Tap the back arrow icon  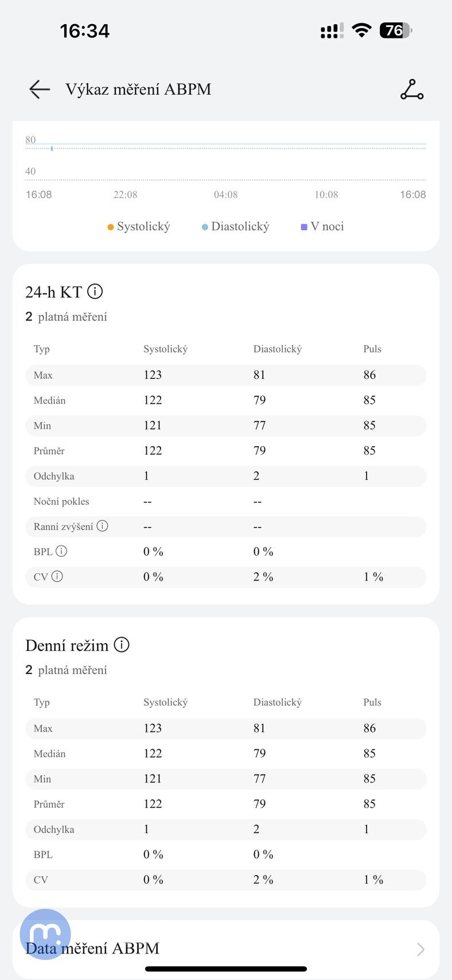click(x=40, y=89)
